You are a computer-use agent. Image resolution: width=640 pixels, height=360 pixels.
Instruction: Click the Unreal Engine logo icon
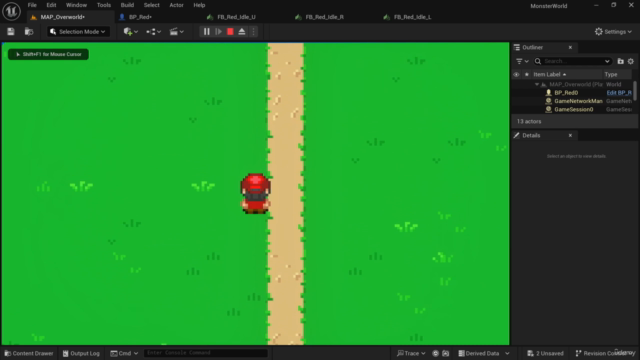11,11
